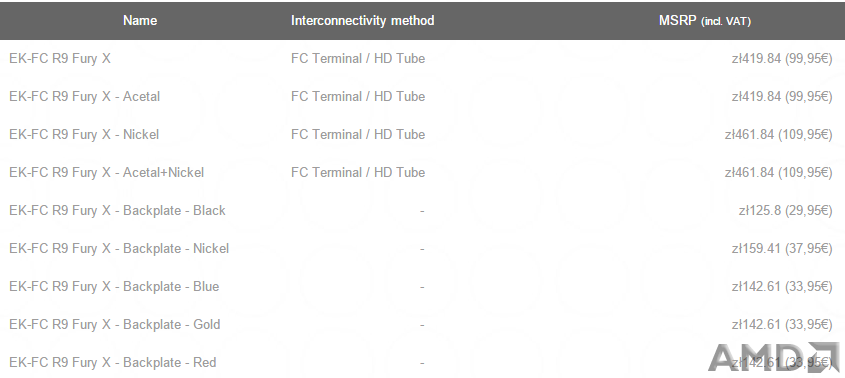Click the Name column header
The height and width of the screenshot is (378, 845).
[x=140, y=20]
